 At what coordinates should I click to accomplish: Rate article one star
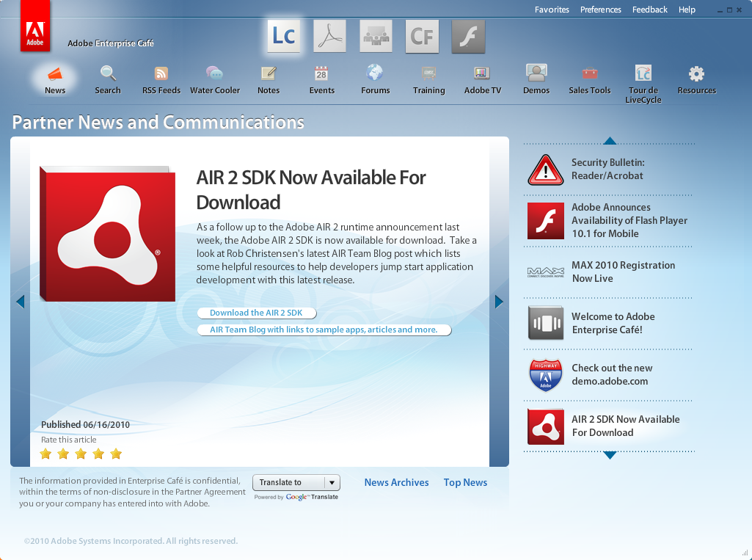coord(45,454)
